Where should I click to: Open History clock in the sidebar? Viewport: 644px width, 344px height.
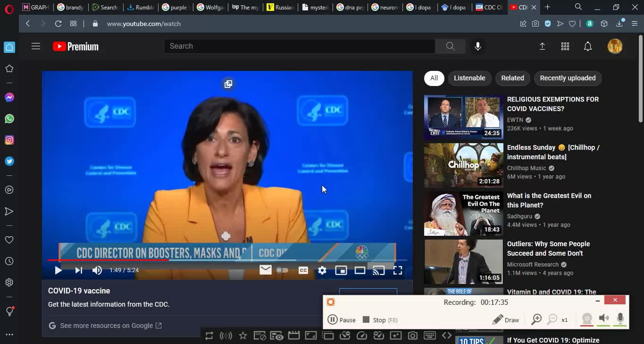[x=9, y=261]
